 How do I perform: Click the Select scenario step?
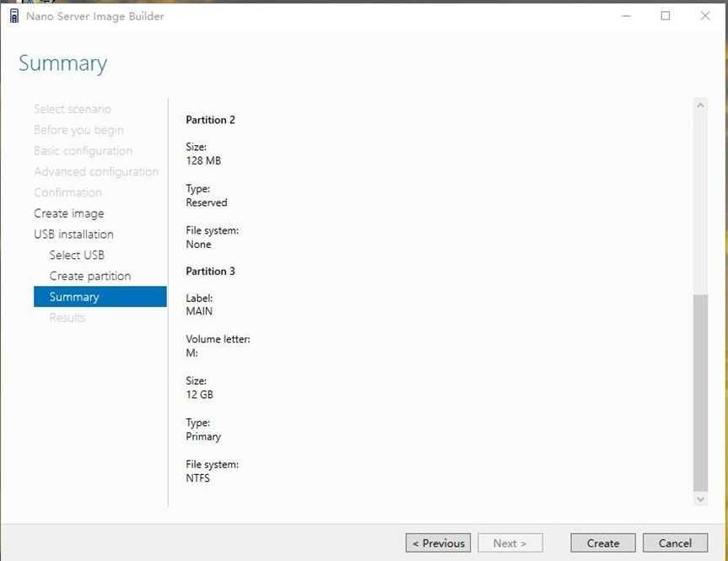tap(73, 109)
